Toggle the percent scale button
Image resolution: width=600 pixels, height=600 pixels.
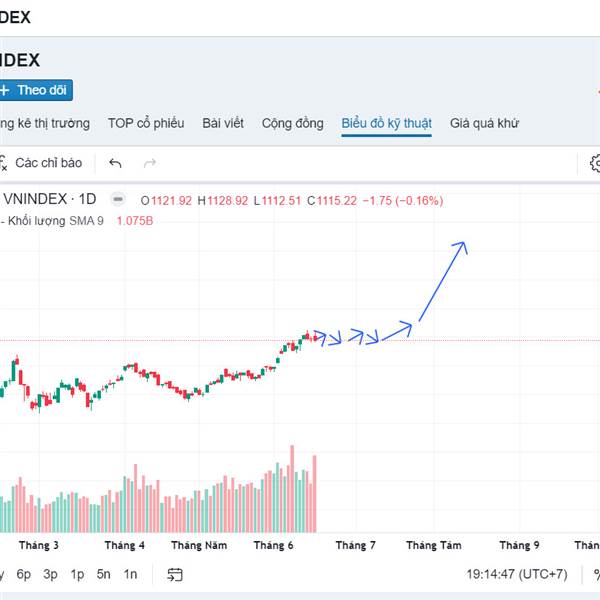(596, 574)
